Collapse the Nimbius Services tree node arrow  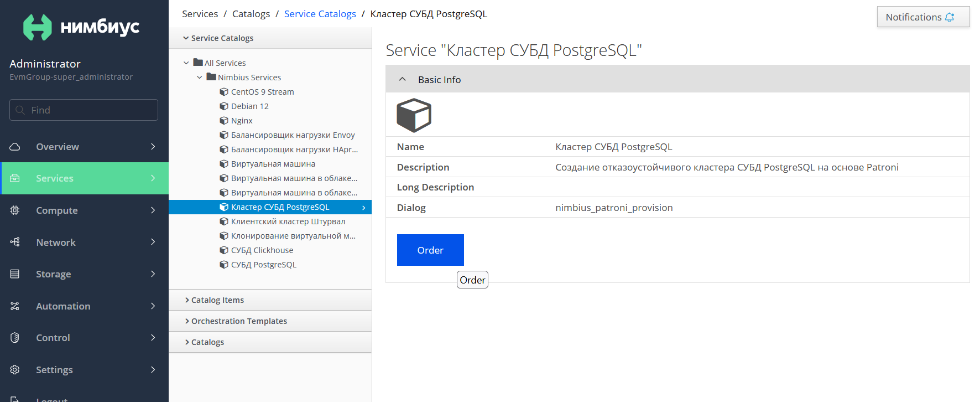tap(200, 78)
